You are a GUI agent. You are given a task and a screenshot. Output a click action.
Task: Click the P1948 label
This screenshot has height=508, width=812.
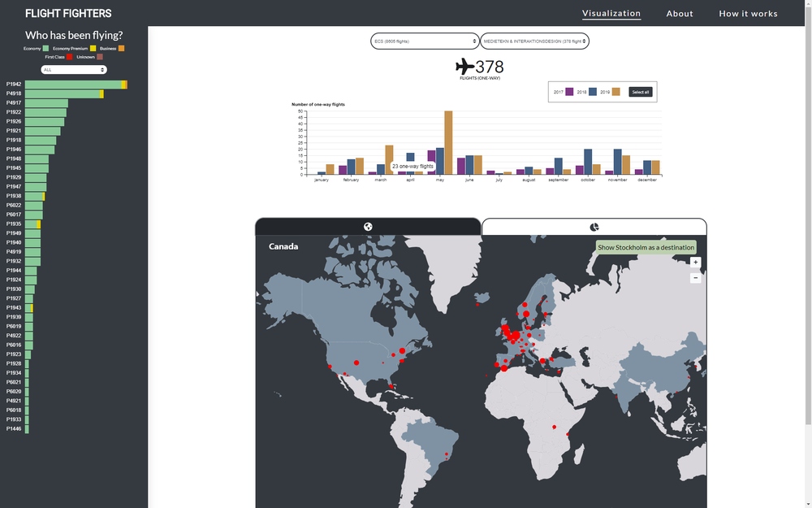pyautogui.click(x=14, y=158)
